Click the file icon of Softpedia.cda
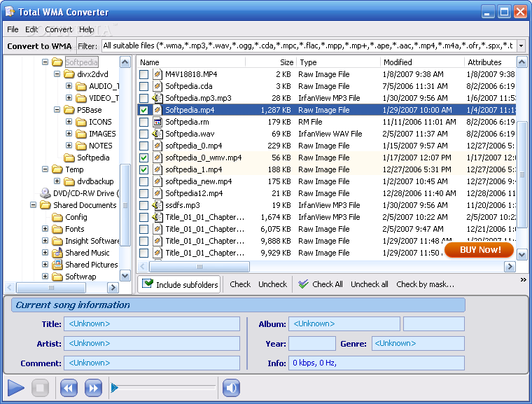Screen dimensions: 532x404 click(157, 86)
